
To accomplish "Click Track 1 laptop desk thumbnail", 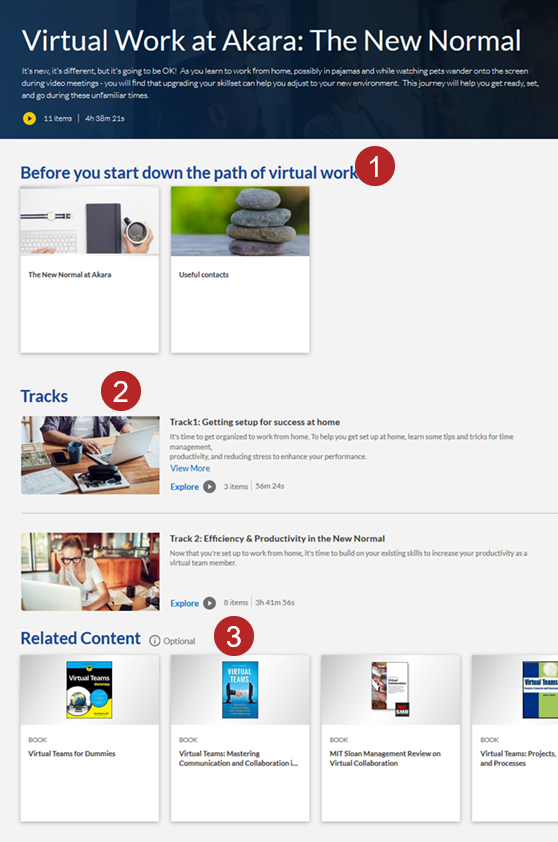I will tap(90, 455).
